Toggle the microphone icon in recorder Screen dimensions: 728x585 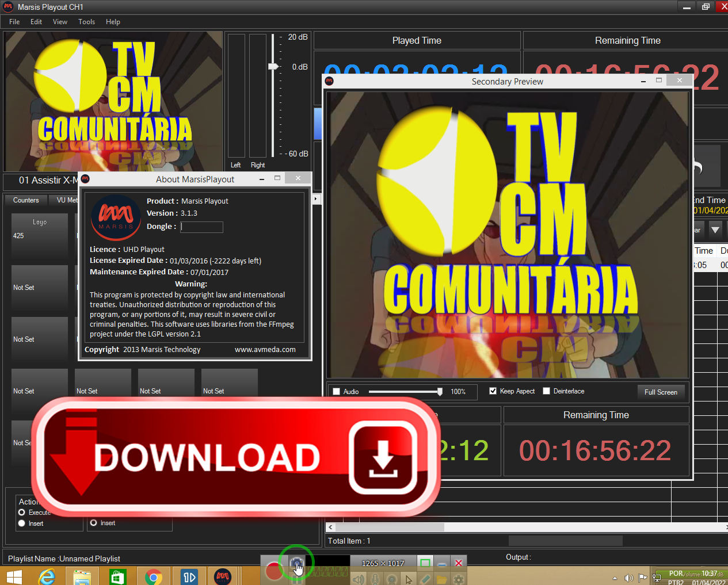pyautogui.click(x=375, y=579)
